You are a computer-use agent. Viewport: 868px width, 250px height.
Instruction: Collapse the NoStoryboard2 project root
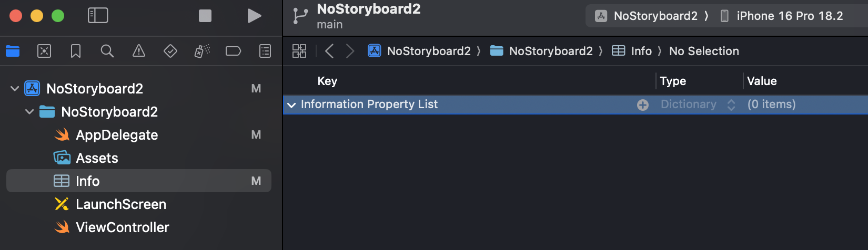coord(15,89)
